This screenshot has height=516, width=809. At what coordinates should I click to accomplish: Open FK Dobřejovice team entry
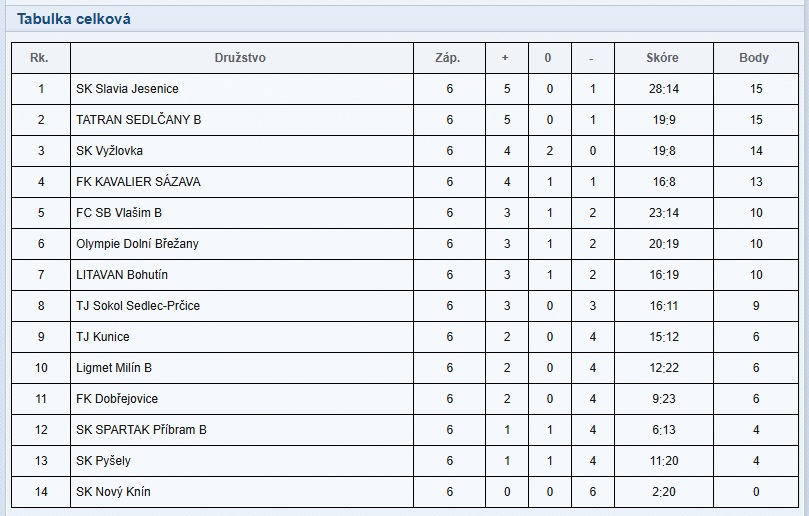[117, 399]
